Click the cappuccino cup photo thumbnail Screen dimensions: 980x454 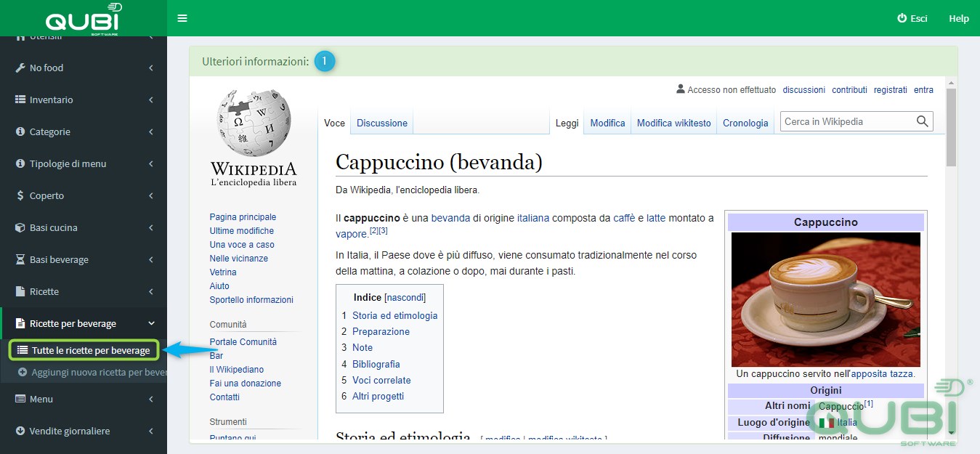point(826,299)
